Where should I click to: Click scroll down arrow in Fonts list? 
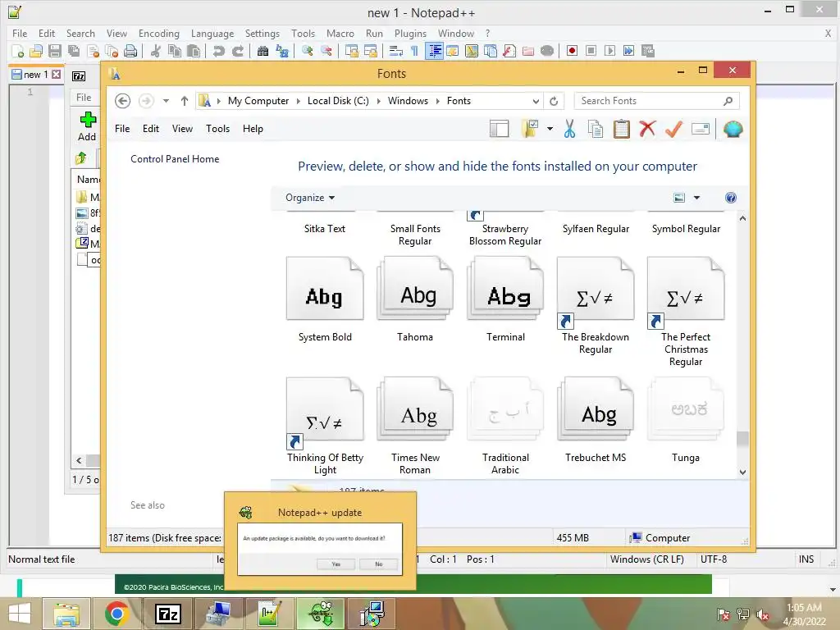point(742,472)
